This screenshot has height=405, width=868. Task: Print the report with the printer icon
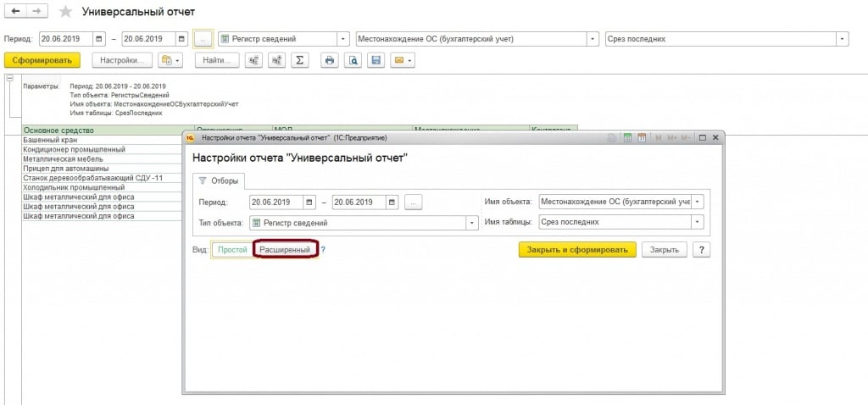tap(330, 60)
